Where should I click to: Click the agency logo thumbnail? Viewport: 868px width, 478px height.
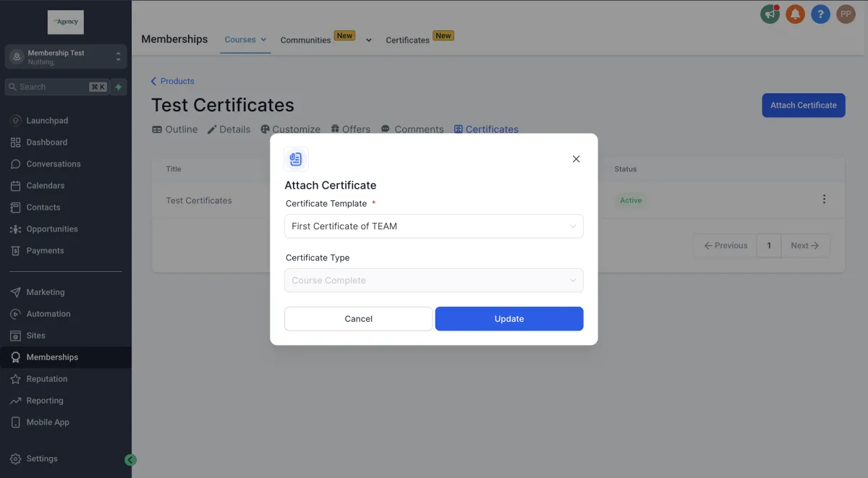[66, 22]
